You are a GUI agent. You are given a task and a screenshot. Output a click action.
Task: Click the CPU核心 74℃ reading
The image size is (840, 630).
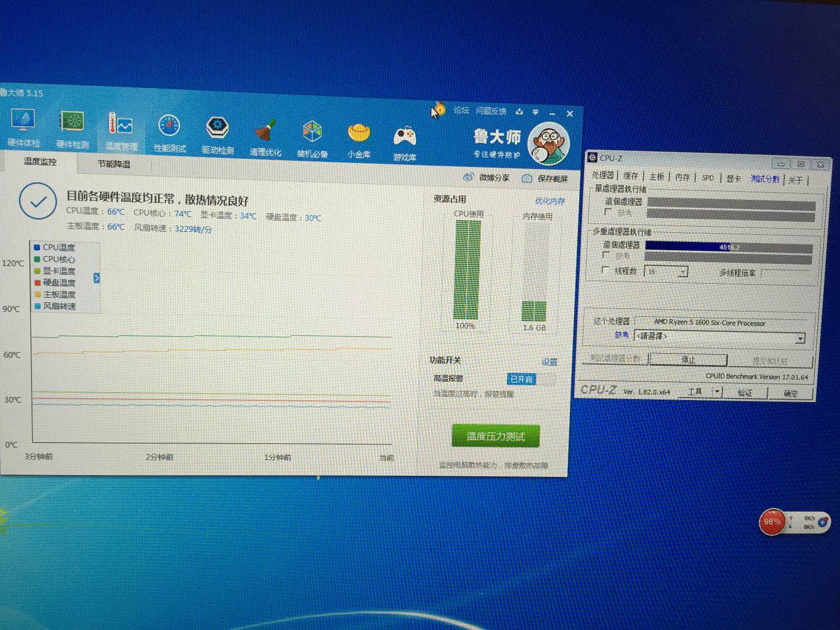[162, 213]
